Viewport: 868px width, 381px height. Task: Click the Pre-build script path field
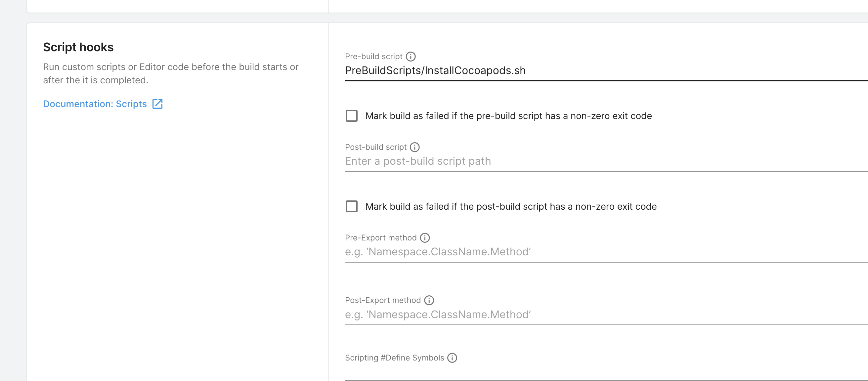click(x=573, y=71)
